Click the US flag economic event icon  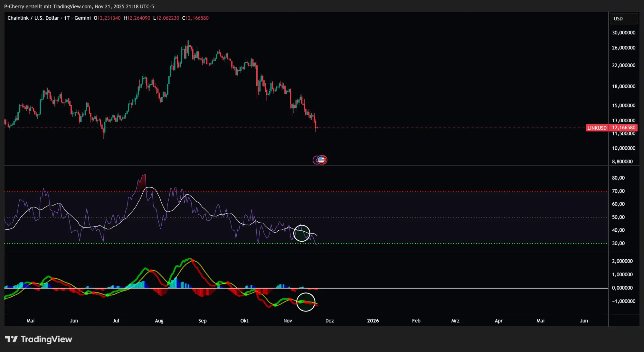click(322, 160)
